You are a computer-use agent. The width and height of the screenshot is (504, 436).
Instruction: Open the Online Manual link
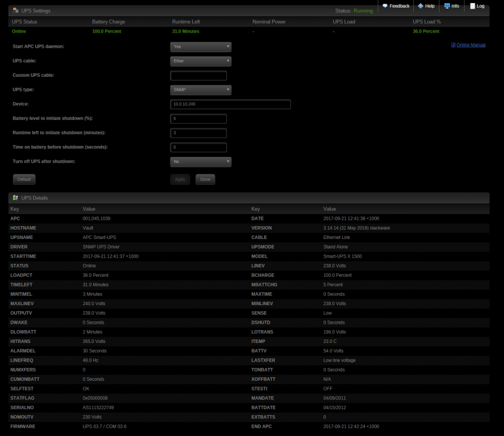point(471,45)
